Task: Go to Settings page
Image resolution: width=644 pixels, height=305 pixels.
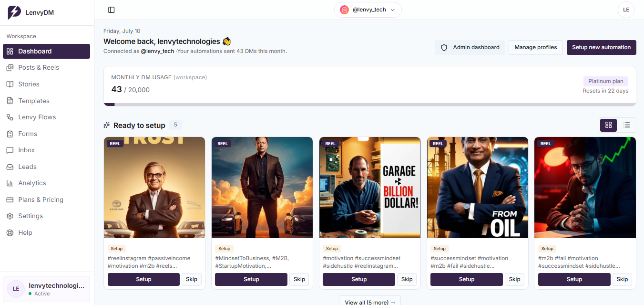Action: [x=46, y=216]
